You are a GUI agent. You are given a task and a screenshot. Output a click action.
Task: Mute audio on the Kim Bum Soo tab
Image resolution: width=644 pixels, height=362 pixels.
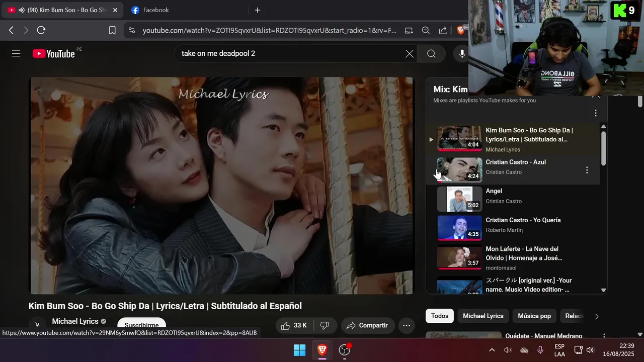coord(21,10)
